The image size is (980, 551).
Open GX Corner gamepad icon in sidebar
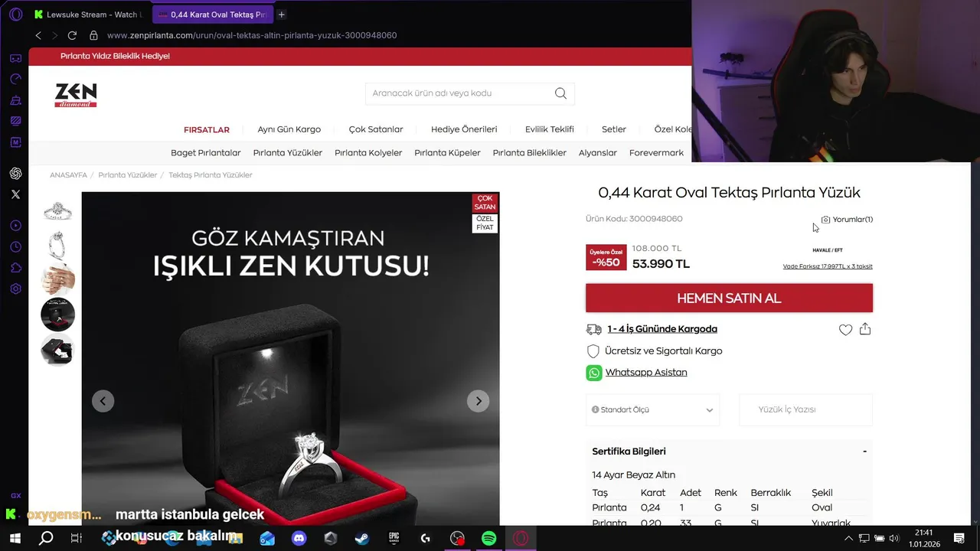[15, 58]
